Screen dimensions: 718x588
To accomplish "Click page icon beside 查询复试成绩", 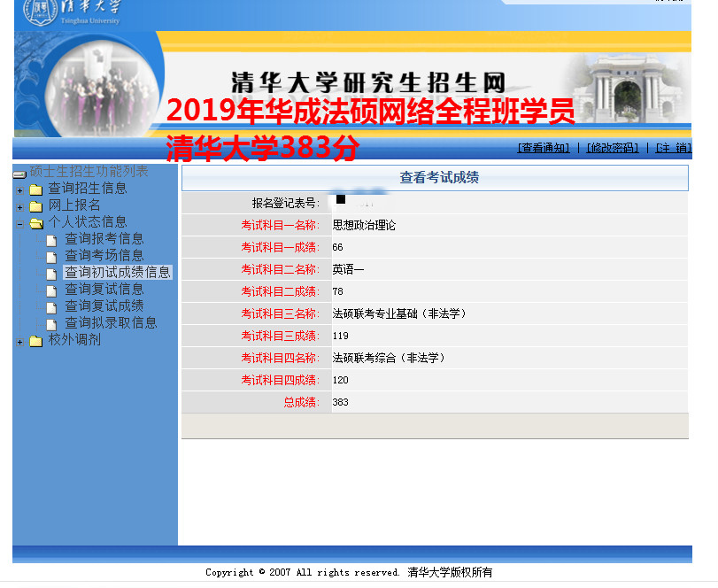I will [x=51, y=307].
